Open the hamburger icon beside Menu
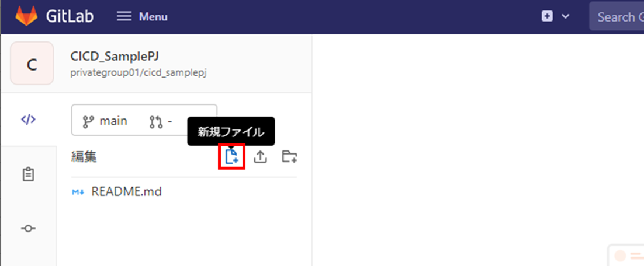This screenshot has height=266, width=644. coord(124,16)
